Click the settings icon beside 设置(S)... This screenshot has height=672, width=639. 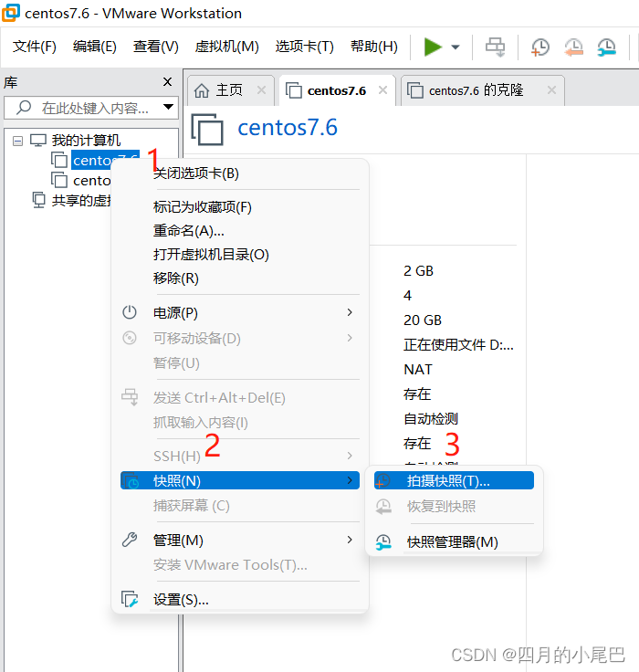coord(130,599)
